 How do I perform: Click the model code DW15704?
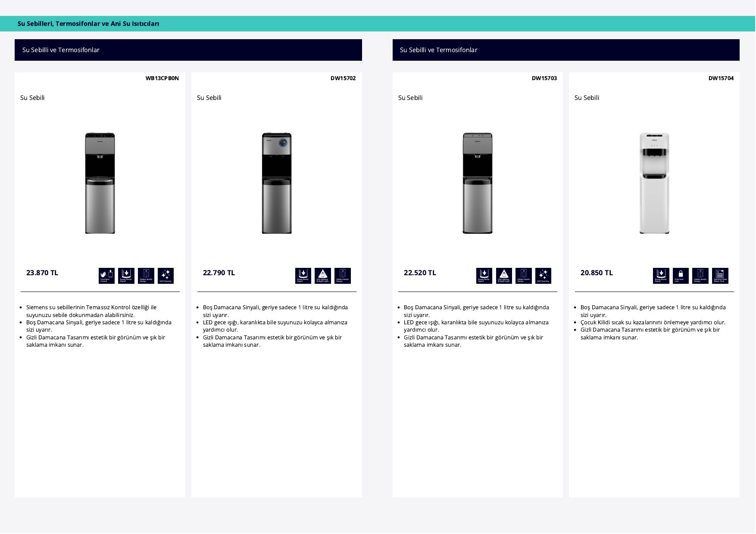tap(721, 78)
